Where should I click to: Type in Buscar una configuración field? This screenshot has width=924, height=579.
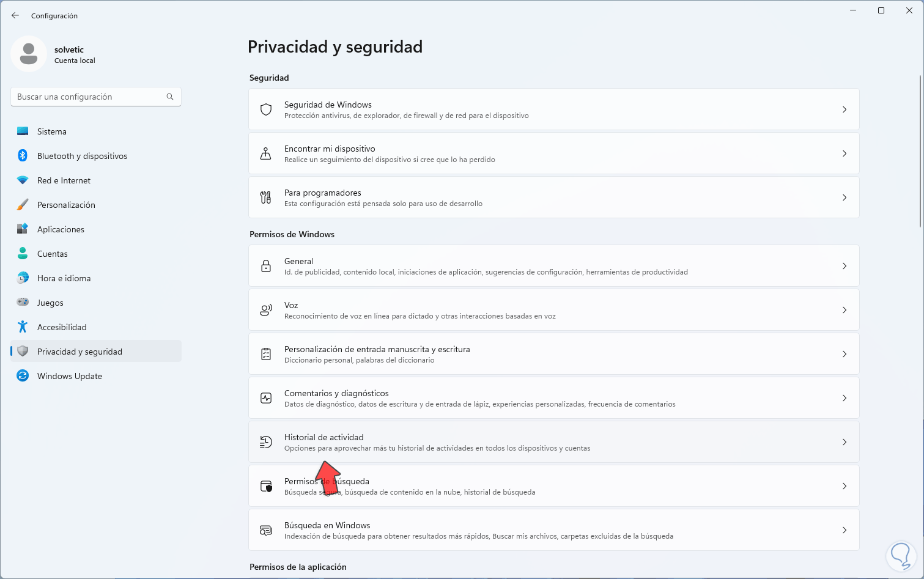tap(89, 97)
